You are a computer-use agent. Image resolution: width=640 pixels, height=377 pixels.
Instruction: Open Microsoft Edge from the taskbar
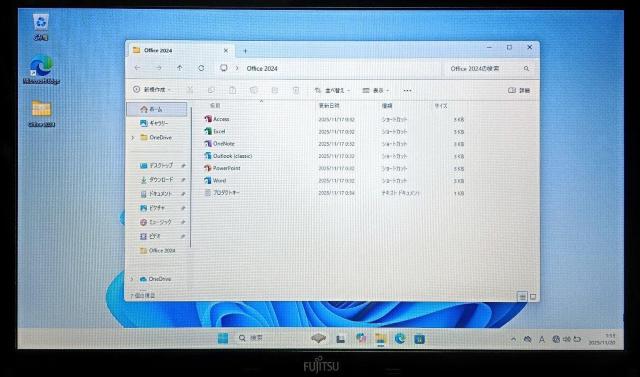(400, 338)
